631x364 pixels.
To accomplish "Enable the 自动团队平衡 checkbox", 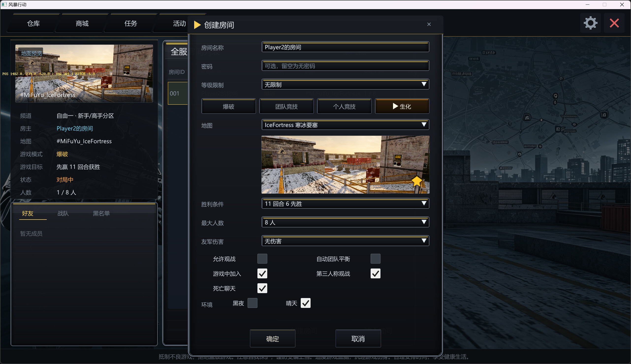I will click(x=375, y=258).
